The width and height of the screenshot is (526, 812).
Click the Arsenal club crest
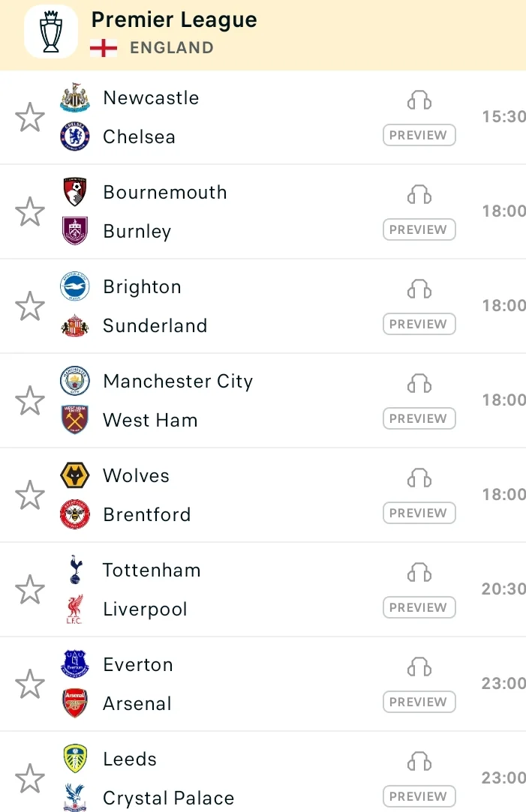[x=75, y=703]
